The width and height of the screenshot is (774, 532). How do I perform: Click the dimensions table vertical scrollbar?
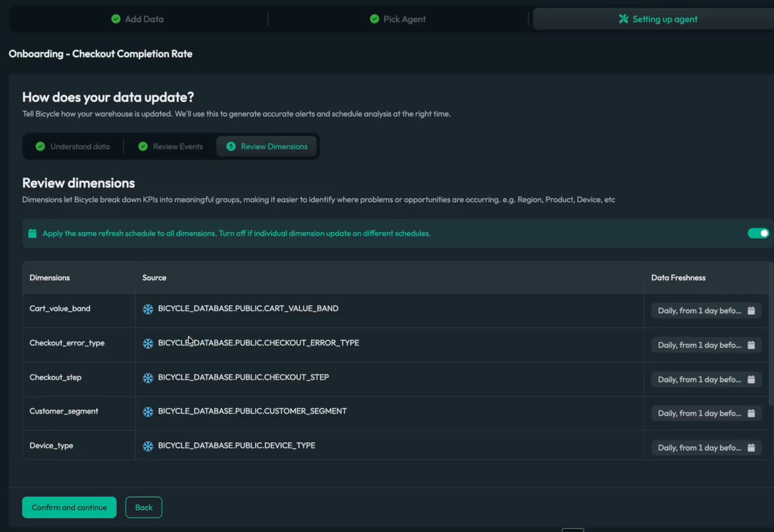[x=771, y=335]
